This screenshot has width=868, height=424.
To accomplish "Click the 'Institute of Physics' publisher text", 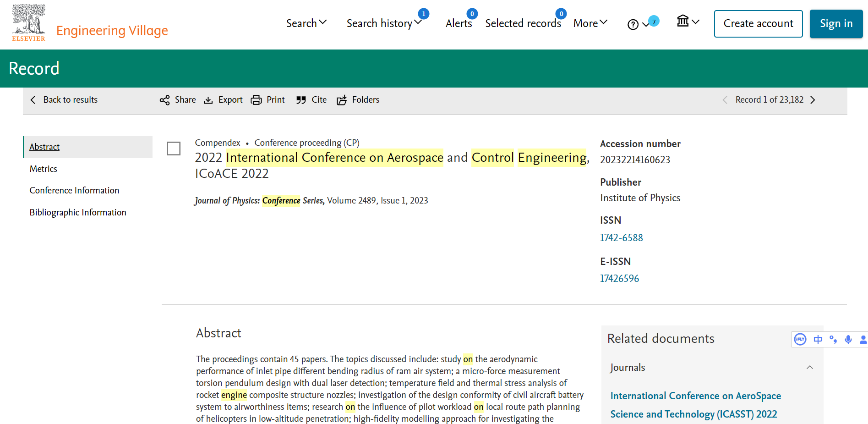I will coord(640,198).
